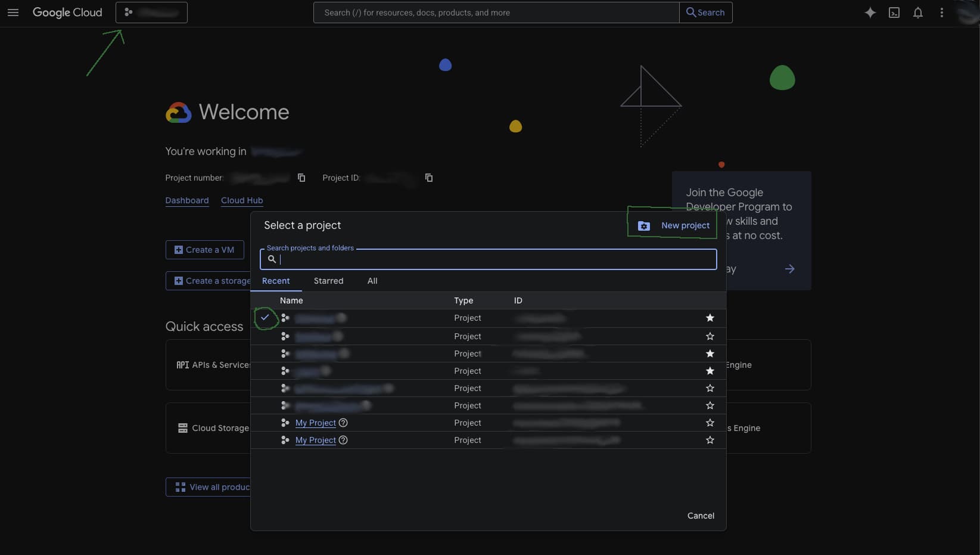
Task: Star the last My Project row
Action: click(x=710, y=440)
